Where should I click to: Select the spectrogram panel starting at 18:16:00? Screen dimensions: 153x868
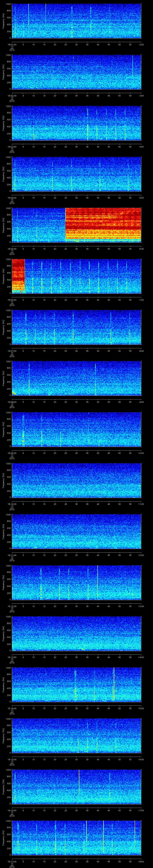[76, 786]
